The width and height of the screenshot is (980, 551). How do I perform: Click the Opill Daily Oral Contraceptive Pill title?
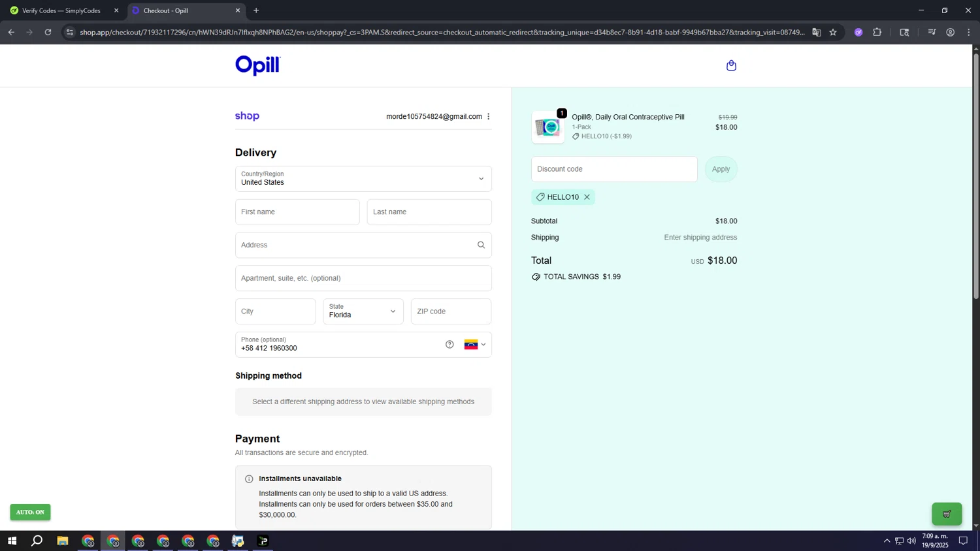[628, 117]
